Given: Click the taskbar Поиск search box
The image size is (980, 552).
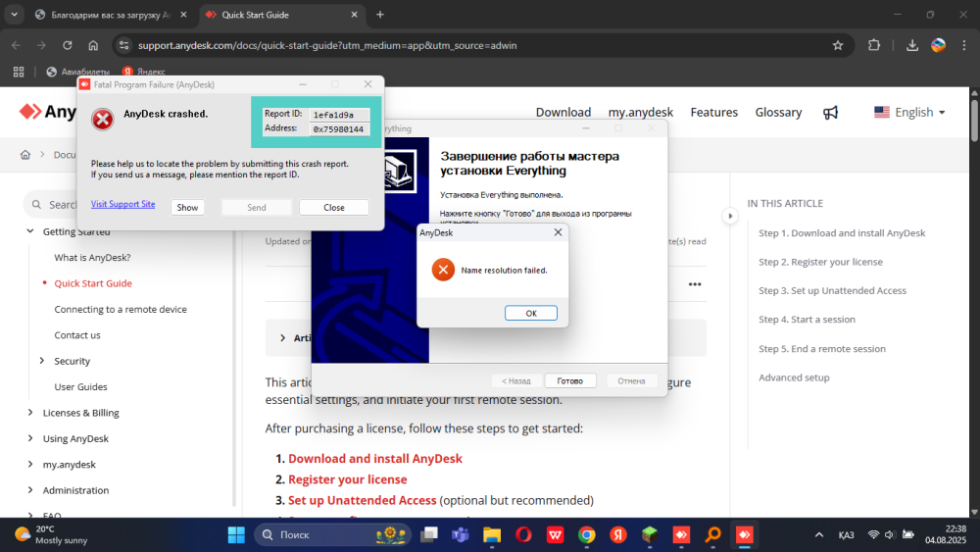Looking at the screenshot, I should (332, 535).
